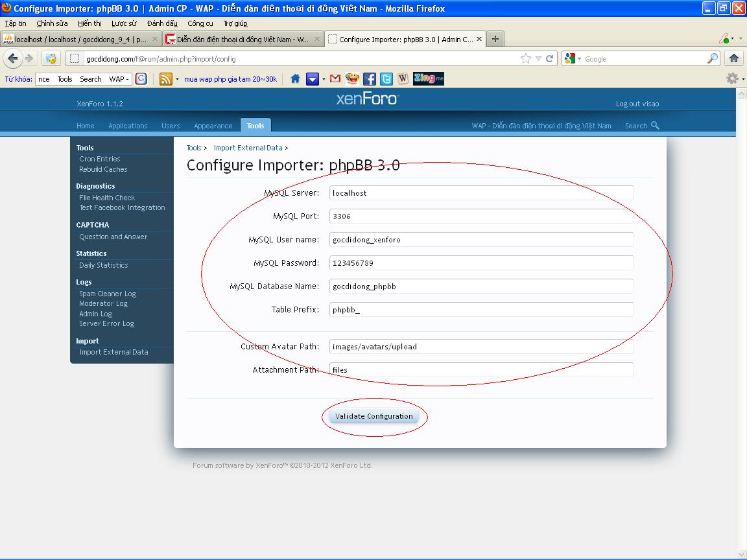Click the new tab plus button
Viewport: 747px width, 560px height.
495,39
